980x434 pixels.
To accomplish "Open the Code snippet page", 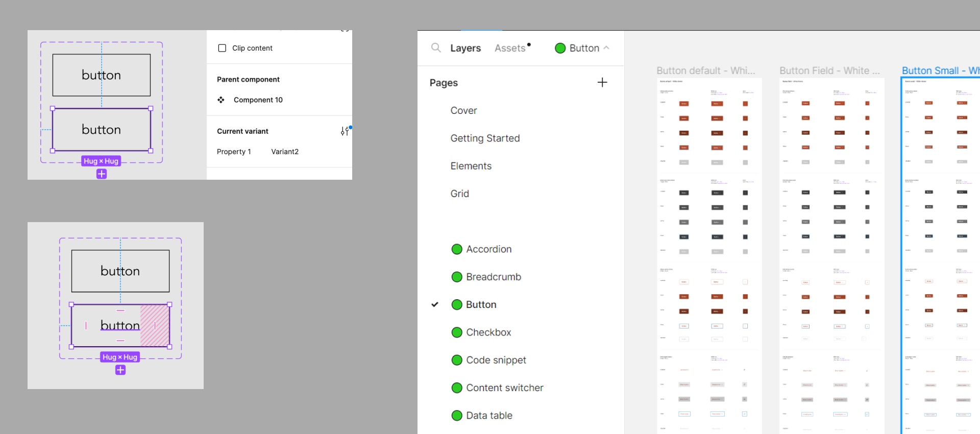I will [x=496, y=360].
